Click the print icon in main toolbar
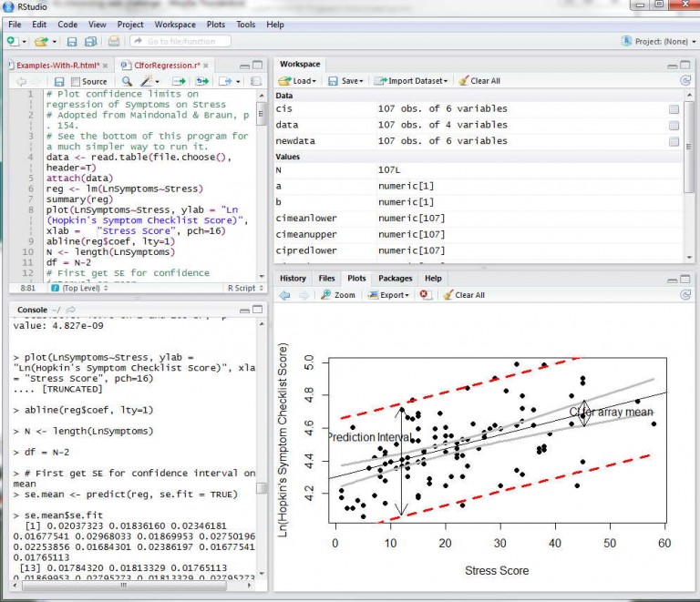 click(x=114, y=42)
